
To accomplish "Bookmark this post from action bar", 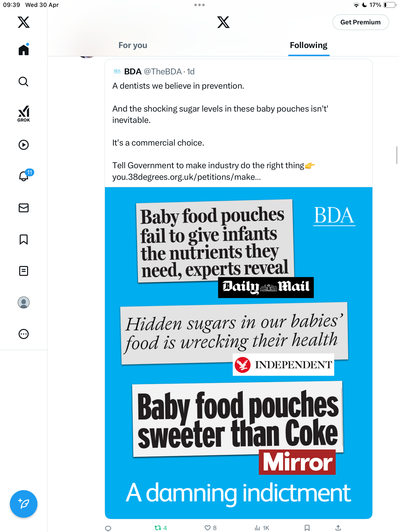I will [307, 528].
